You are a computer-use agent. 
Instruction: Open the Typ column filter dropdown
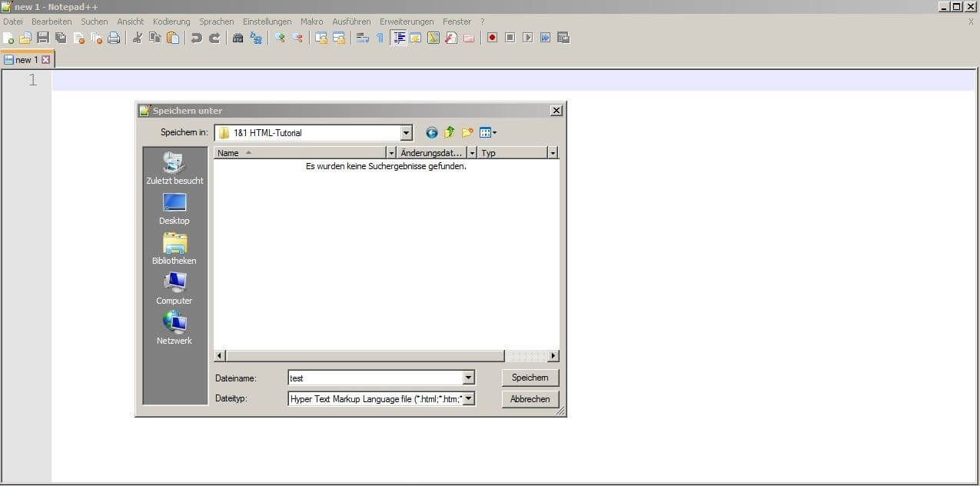tap(552, 153)
